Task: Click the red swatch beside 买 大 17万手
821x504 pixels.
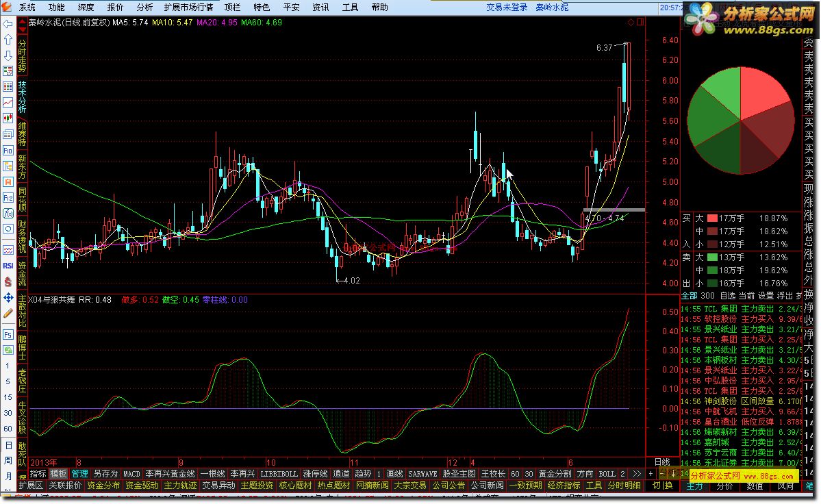Action: [x=712, y=218]
